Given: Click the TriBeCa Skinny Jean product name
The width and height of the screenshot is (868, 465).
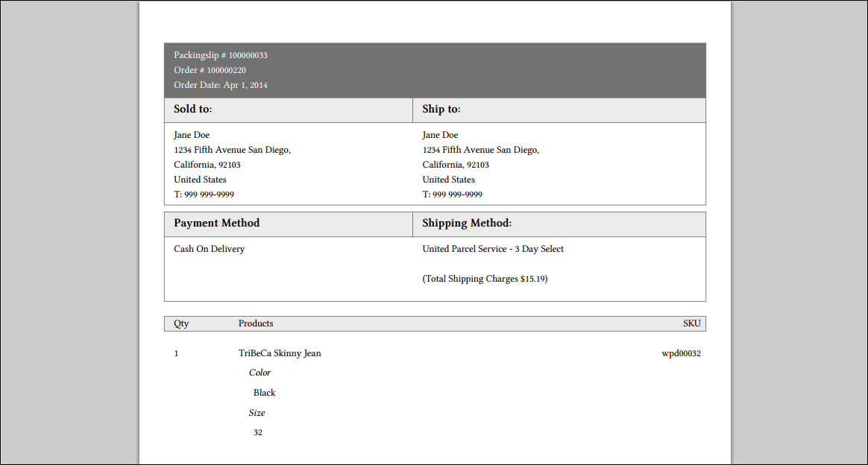Looking at the screenshot, I should click(x=280, y=353).
